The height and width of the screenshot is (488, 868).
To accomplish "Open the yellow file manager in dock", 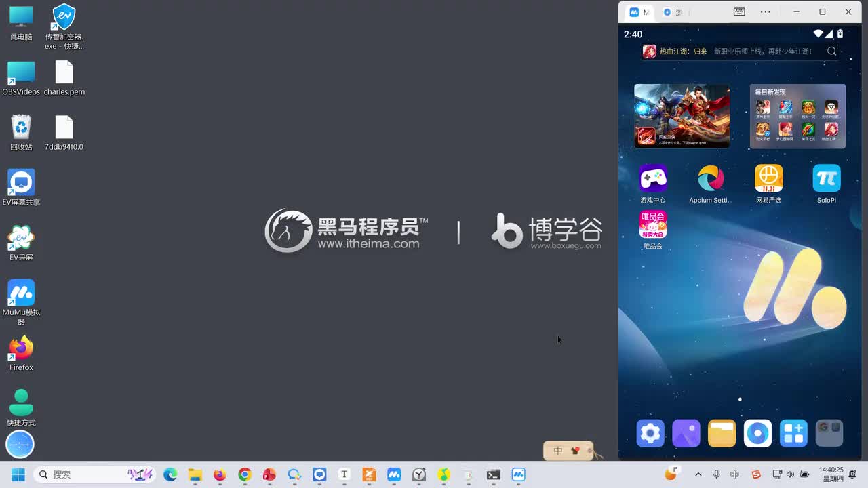I will pyautogui.click(x=722, y=433).
